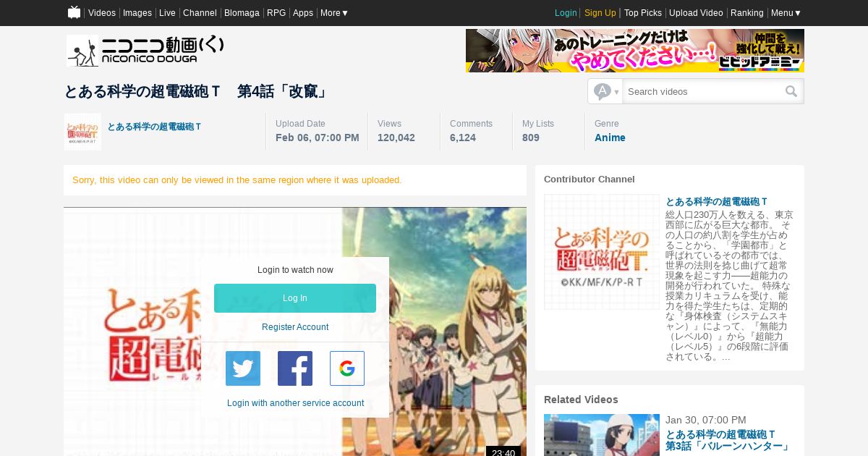Open the uploader channel name link beside avatar
This screenshot has height=456, width=868.
pyautogui.click(x=154, y=127)
